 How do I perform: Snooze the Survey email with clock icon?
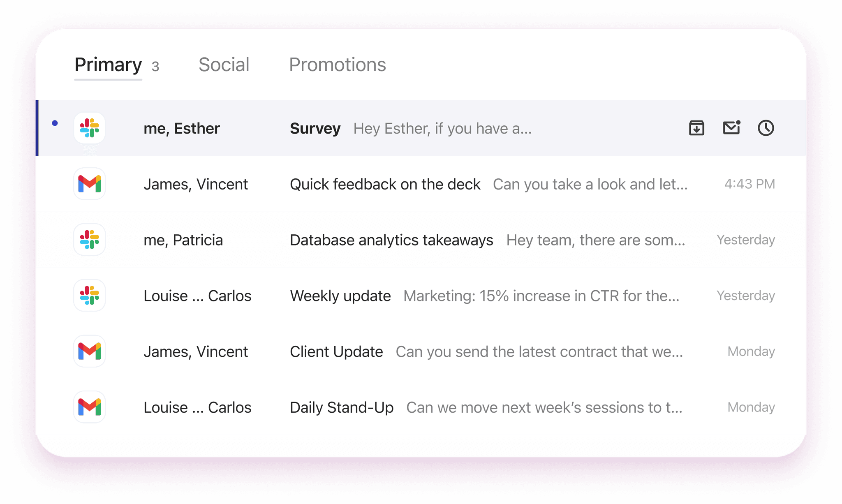coord(766,128)
